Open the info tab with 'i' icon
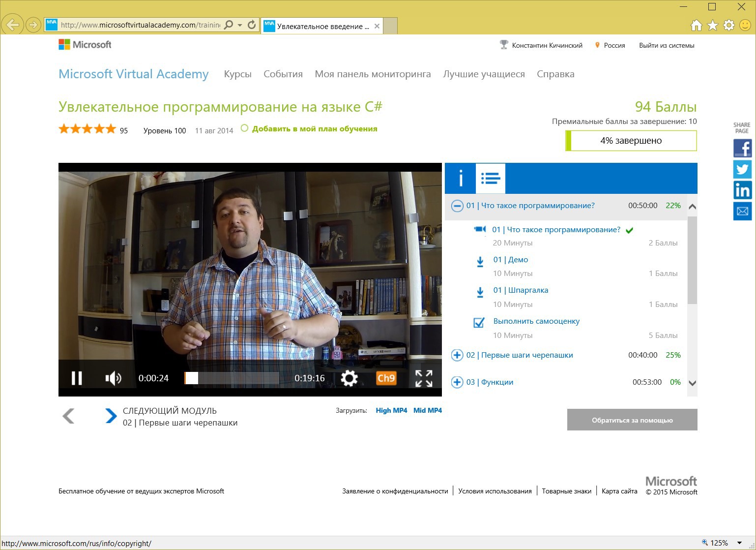Screen dimensions: 756x550 (x=461, y=178)
